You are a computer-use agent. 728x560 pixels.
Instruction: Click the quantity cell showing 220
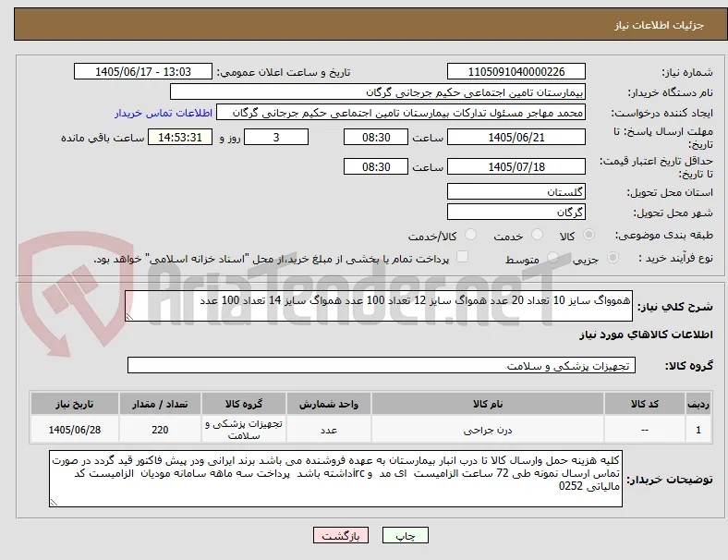point(160,430)
